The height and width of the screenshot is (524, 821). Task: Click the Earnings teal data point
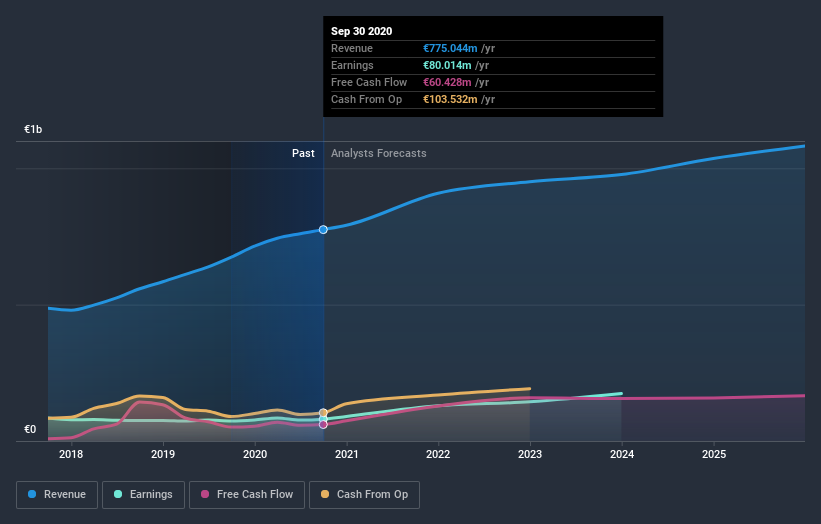(x=323, y=419)
